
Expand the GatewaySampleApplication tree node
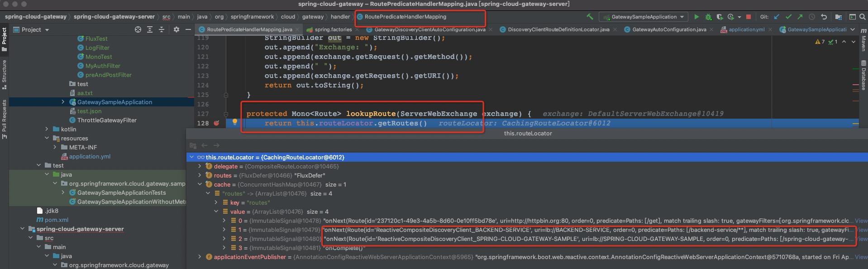(63, 102)
